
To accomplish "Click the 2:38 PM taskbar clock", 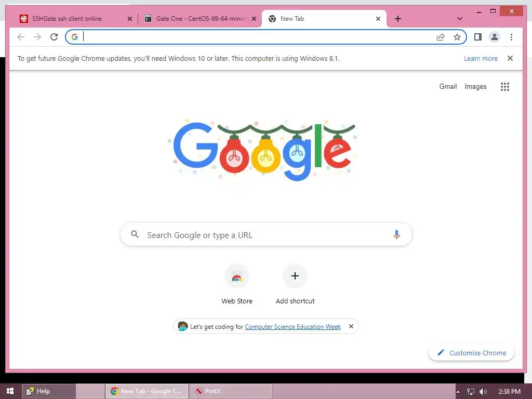I will coord(509,392).
